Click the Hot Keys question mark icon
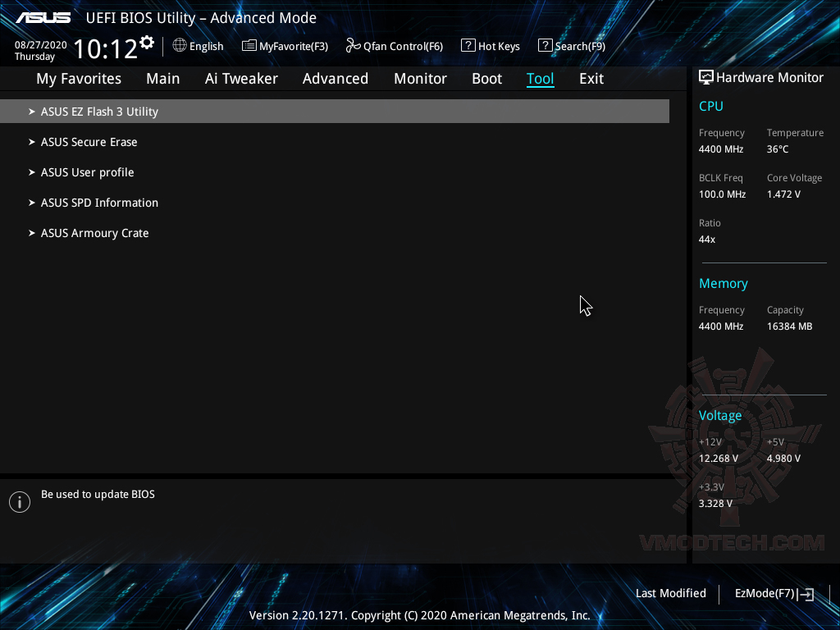The width and height of the screenshot is (840, 630). (x=468, y=46)
